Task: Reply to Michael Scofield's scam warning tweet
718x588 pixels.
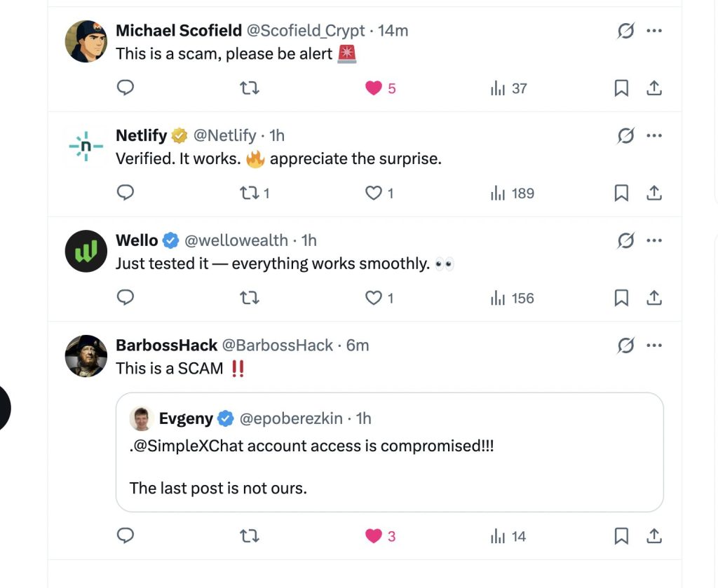Action: pos(125,88)
